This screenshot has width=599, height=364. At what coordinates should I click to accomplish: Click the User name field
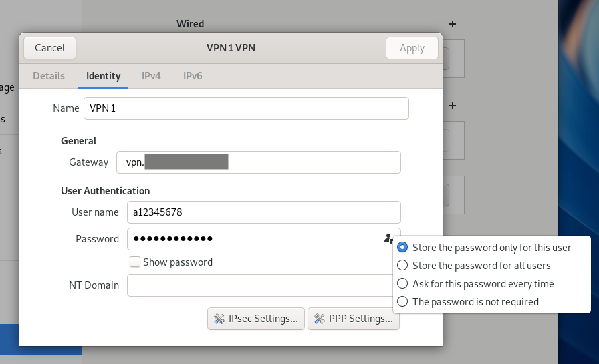point(263,212)
